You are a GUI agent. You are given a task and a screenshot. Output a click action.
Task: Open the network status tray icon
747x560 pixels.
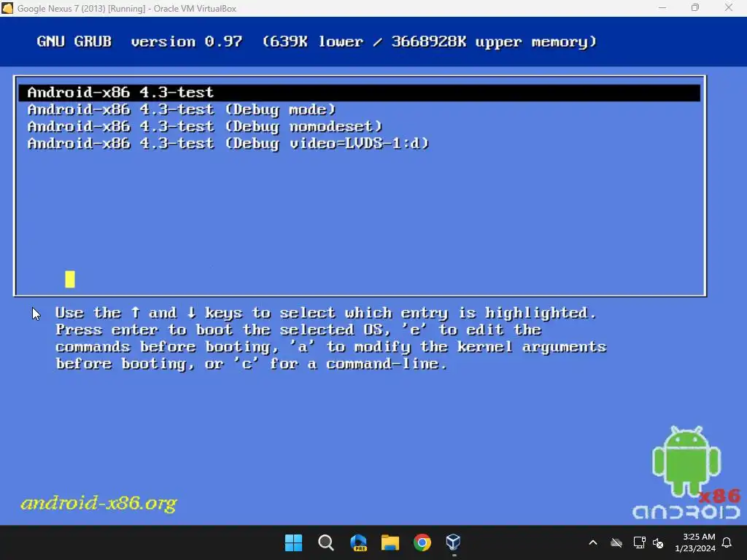click(639, 542)
